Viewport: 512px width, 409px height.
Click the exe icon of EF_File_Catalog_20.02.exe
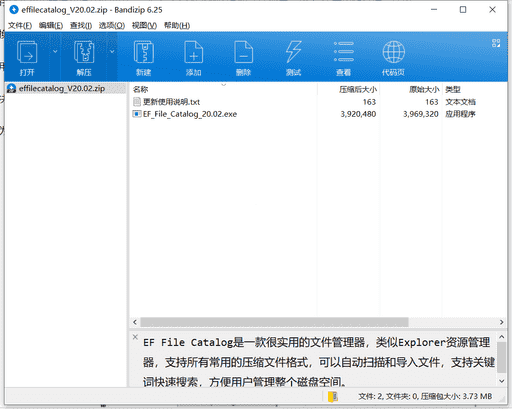pyautogui.click(x=137, y=114)
